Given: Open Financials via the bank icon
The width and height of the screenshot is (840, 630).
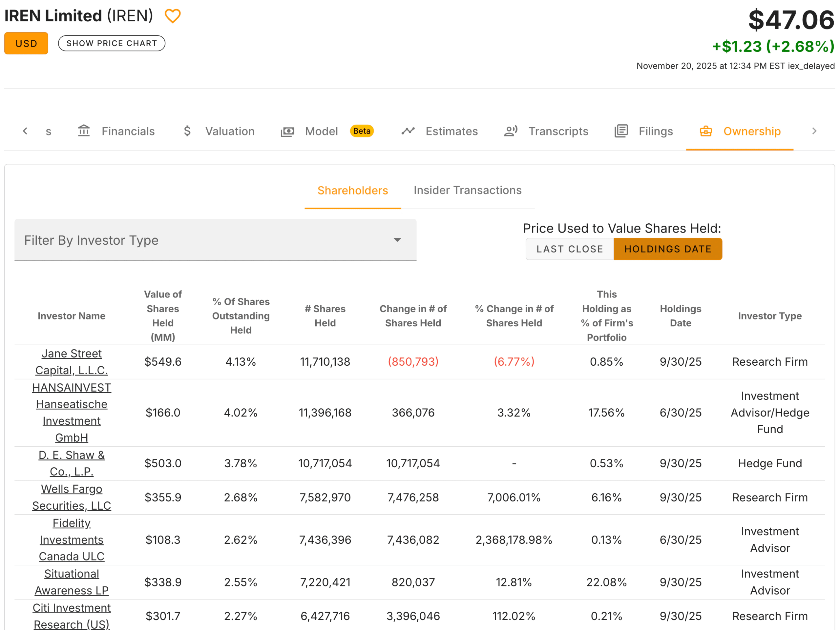Looking at the screenshot, I should (84, 131).
